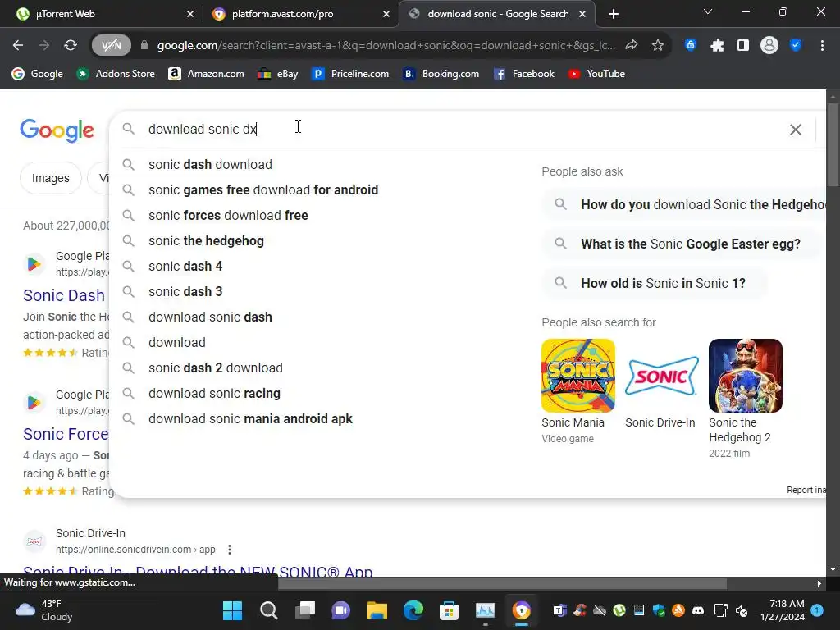840x630 pixels.
Task: Open Booking.com bookmark
Action: 441,74
